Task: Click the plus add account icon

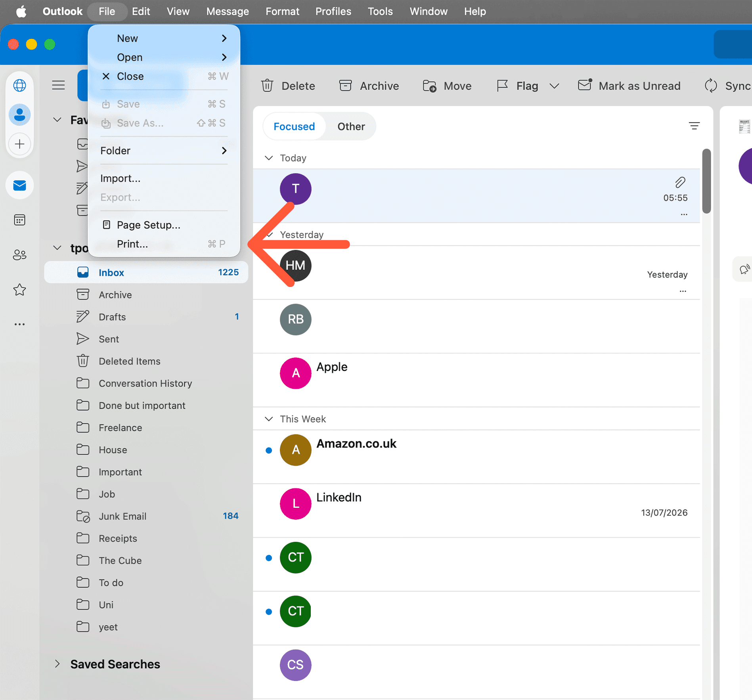Action: (x=19, y=144)
